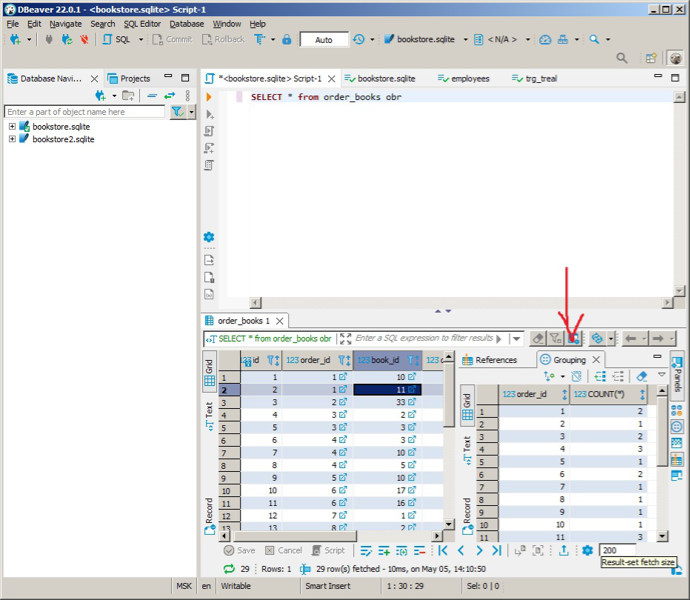Open the SQL Editor menu
Viewport: 690px width, 600px height.
coord(142,24)
